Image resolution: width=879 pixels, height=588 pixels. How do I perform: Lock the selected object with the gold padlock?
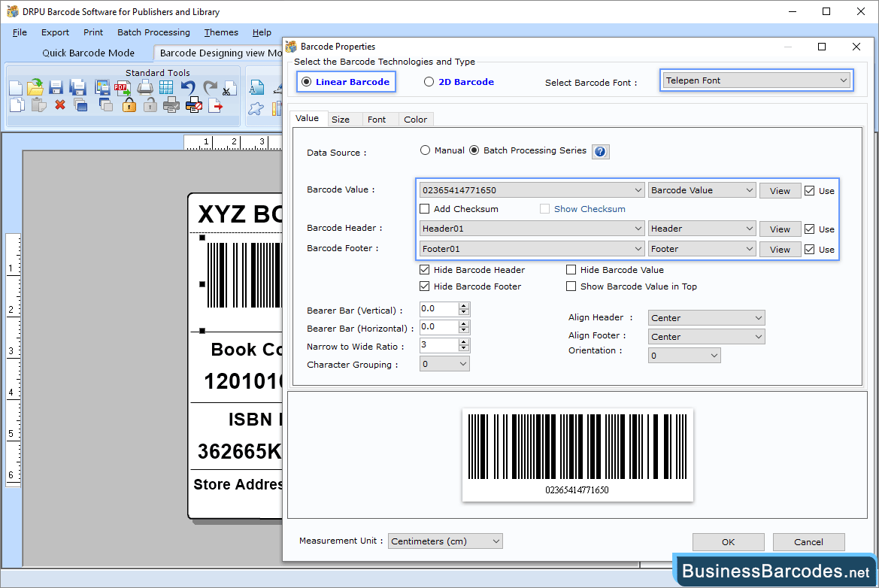point(129,105)
